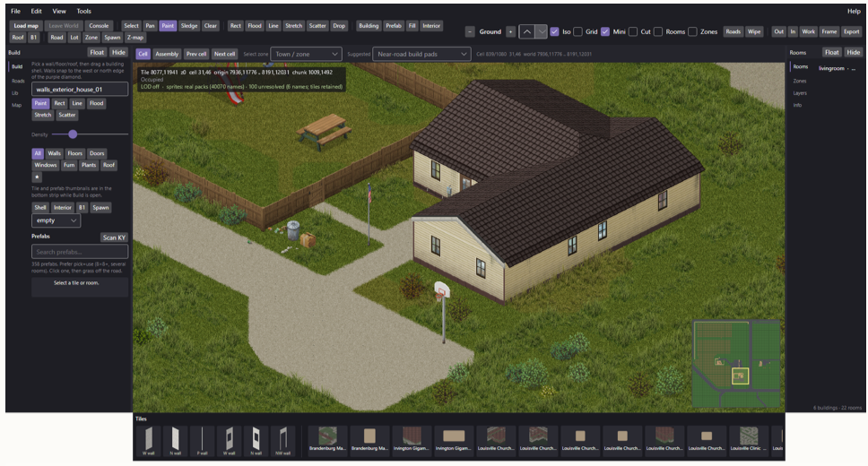Click the down chevron level stepper
This screenshot has height=466, width=868.
click(542, 31)
